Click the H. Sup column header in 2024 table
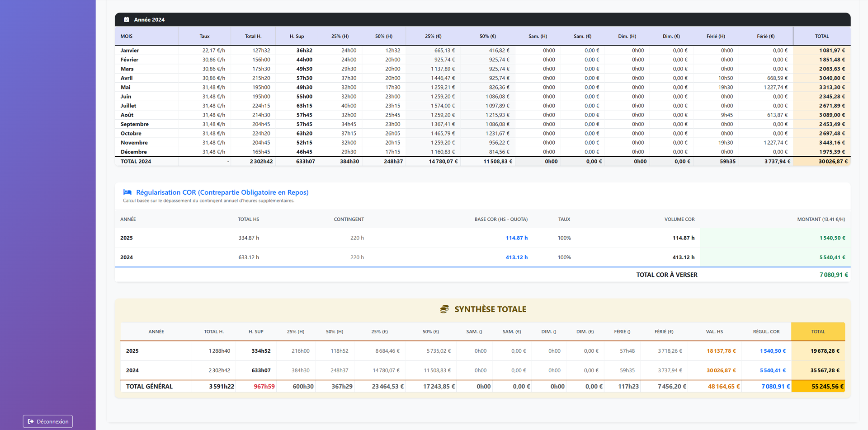 pyautogui.click(x=297, y=36)
